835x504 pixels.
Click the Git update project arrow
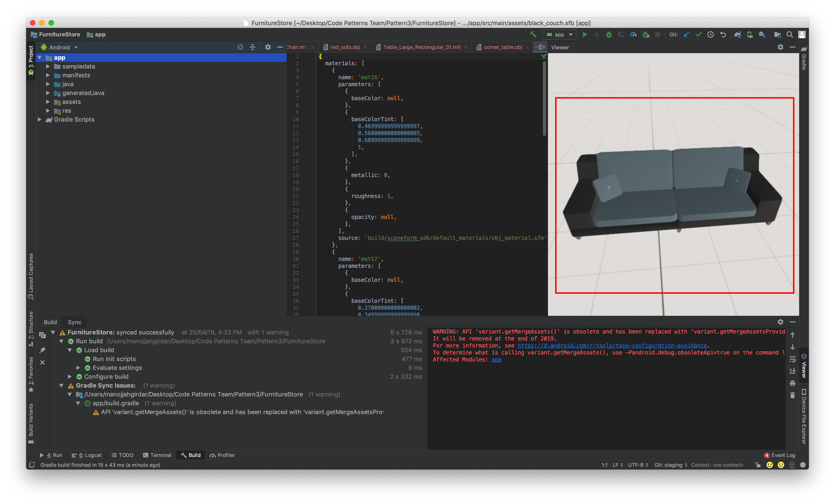click(x=686, y=34)
